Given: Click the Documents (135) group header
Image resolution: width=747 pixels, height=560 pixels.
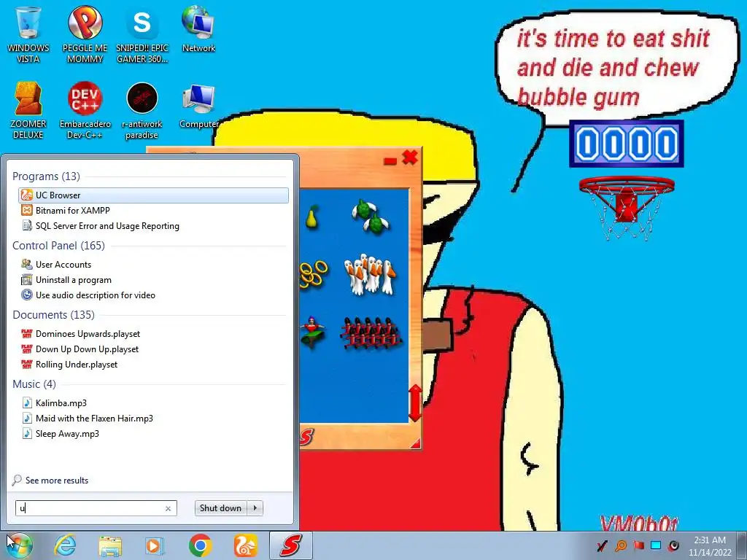Looking at the screenshot, I should [x=53, y=315].
